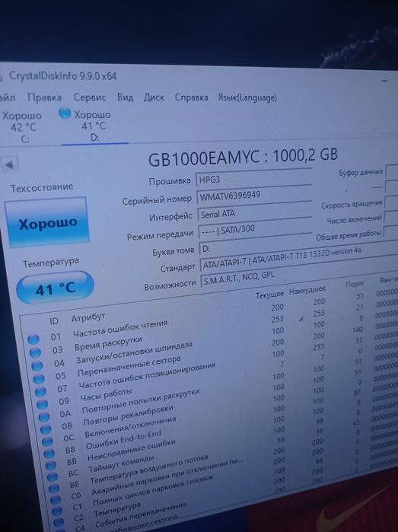398x532 pixels.
Task: Open the Язык(Language) menu
Action: [247, 97]
